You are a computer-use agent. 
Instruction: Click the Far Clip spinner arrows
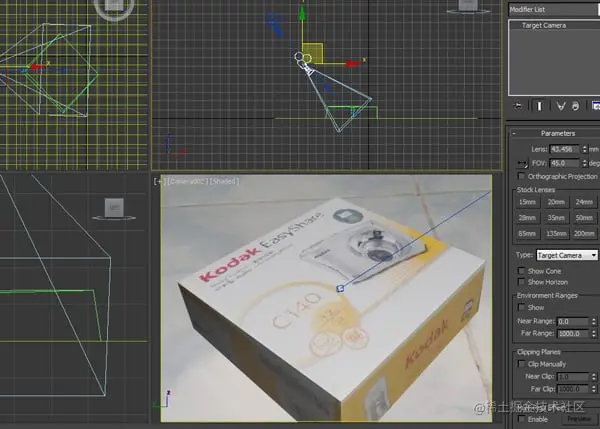(x=593, y=389)
